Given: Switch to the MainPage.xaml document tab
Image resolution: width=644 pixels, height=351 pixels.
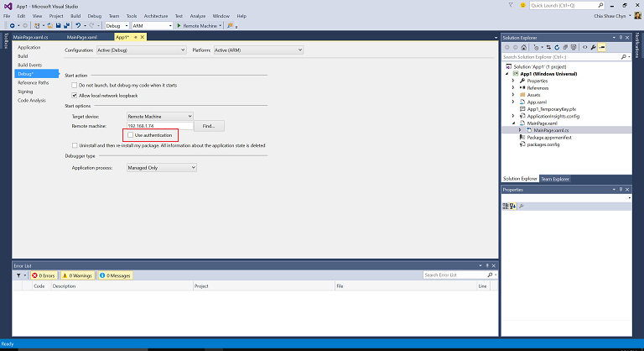Looking at the screenshot, I should point(81,37).
